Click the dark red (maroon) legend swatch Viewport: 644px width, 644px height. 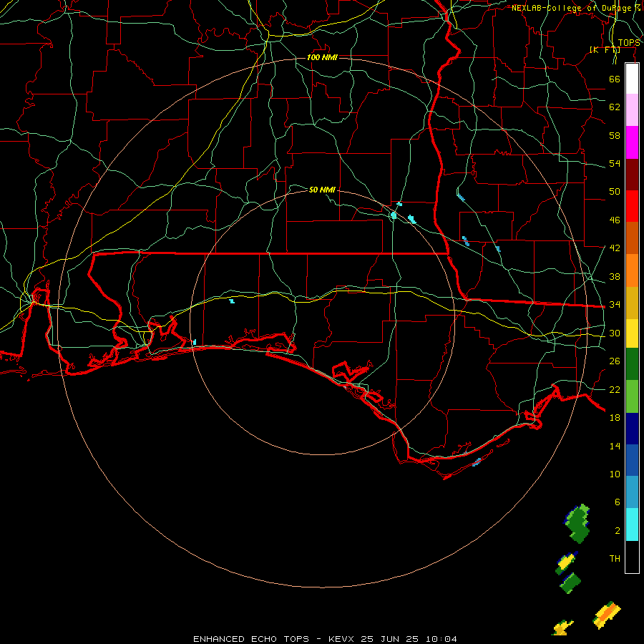coord(632,175)
